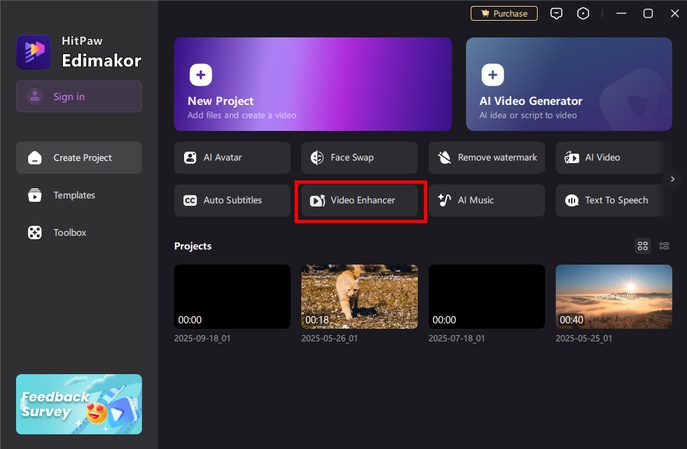The width and height of the screenshot is (687, 449).
Task: Click the project name 2025-09-18_01
Action: point(202,339)
